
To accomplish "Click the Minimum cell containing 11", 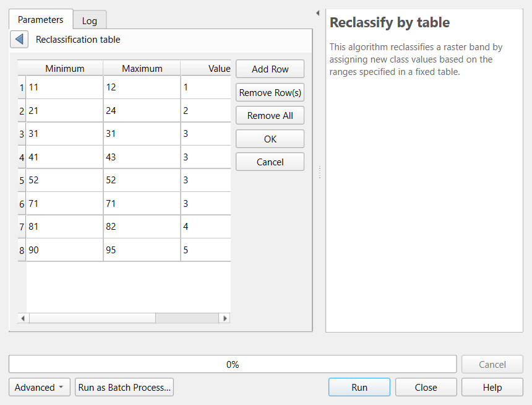I will click(64, 87).
